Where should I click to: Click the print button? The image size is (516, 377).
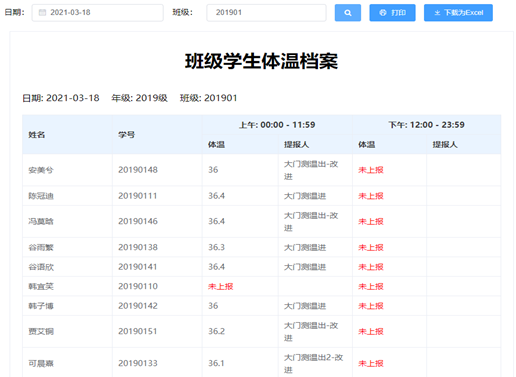click(x=392, y=13)
